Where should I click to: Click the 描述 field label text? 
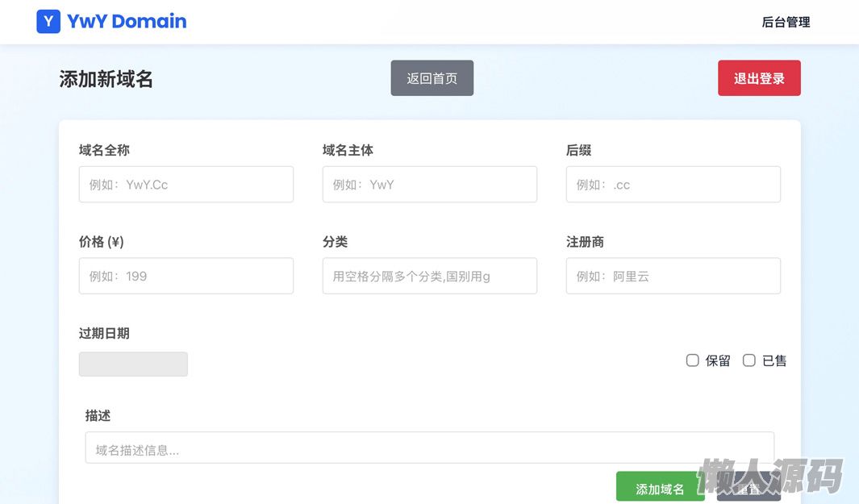(x=98, y=415)
